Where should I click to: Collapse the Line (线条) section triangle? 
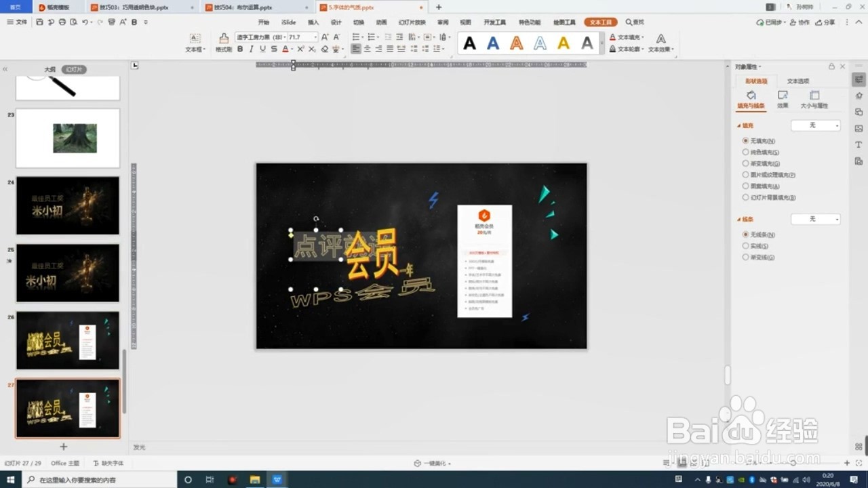[739, 220]
